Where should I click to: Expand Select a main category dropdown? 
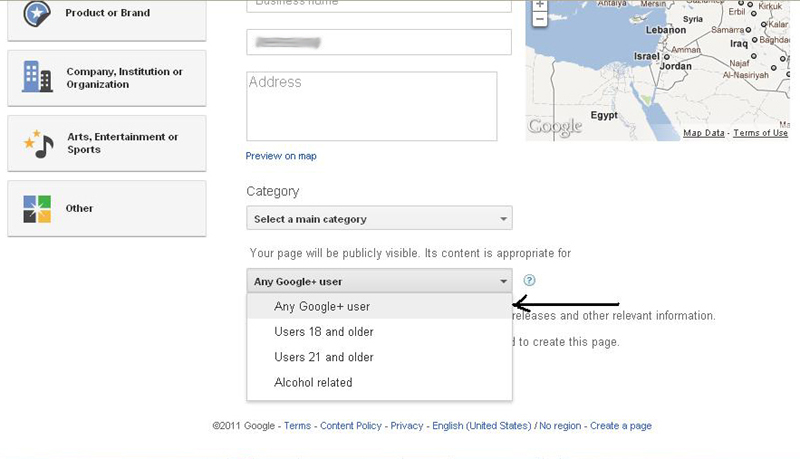[x=379, y=218]
